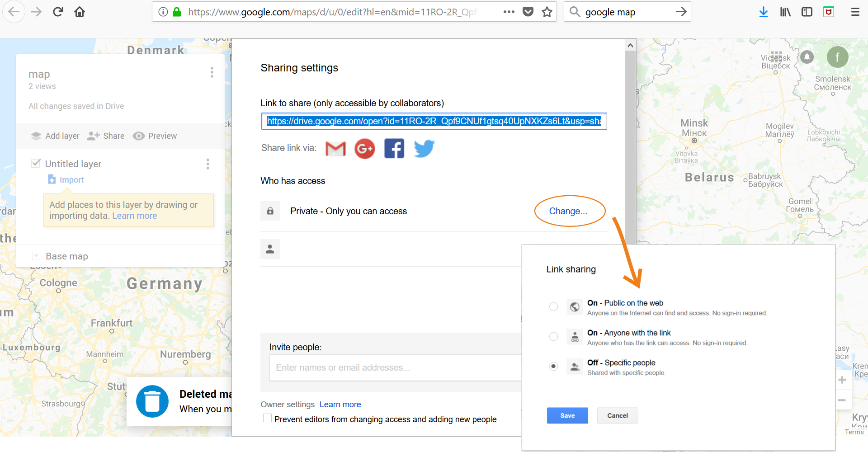Share the map link via Twitter
This screenshot has height=452, width=868.
(x=424, y=148)
